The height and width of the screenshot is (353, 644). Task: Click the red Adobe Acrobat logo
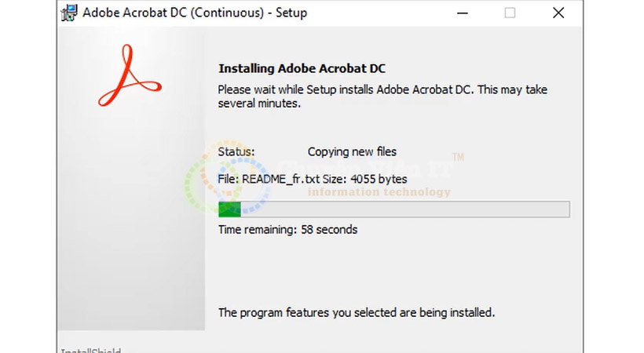pos(130,75)
